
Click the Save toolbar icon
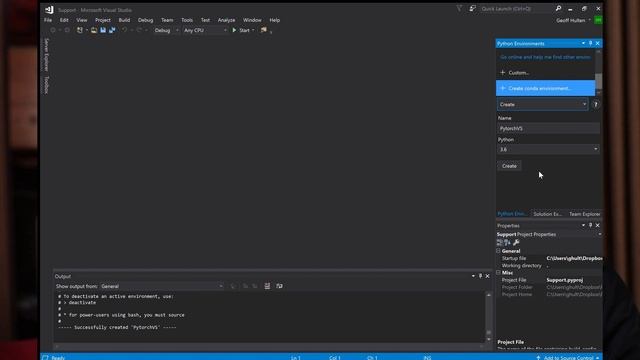(x=103, y=30)
